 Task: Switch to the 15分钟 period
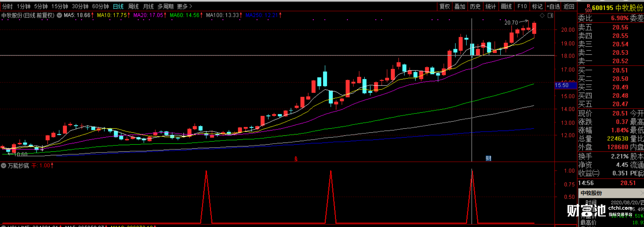pos(60,6)
